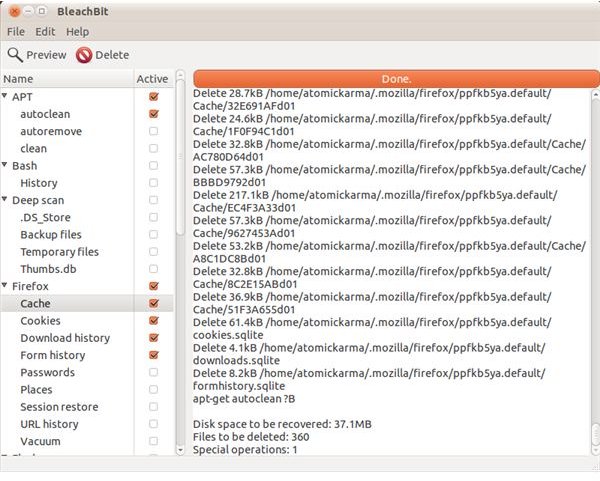Enable the autoremove checkbox

153,131
